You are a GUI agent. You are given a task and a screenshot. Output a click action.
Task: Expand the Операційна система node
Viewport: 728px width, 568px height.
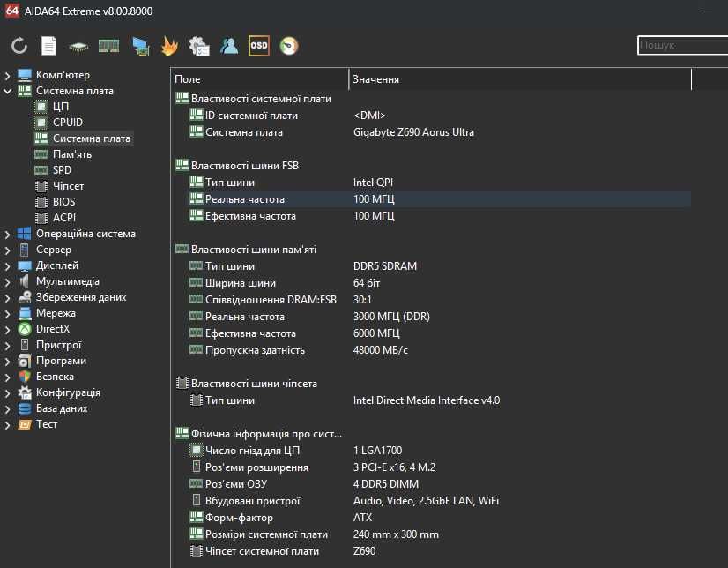click(x=7, y=234)
